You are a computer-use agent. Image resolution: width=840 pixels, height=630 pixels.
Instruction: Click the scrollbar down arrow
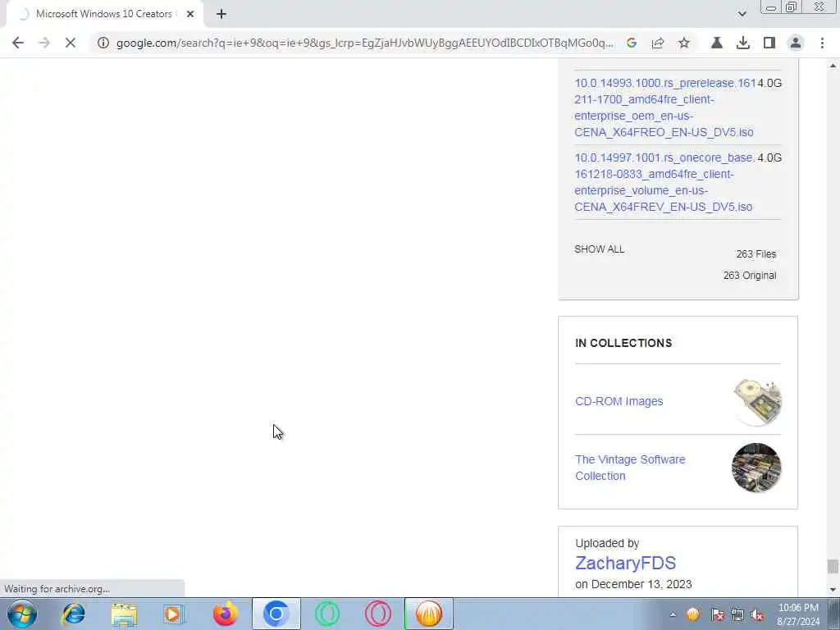[833, 590]
